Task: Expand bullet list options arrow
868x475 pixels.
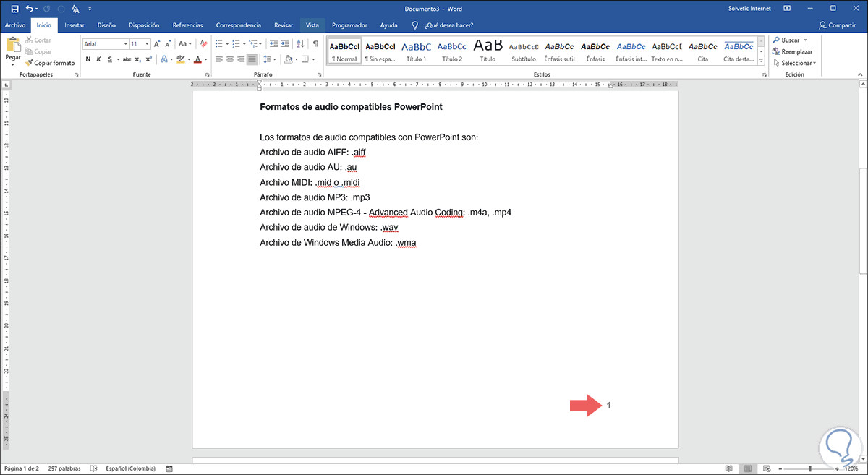Action: coord(226,43)
